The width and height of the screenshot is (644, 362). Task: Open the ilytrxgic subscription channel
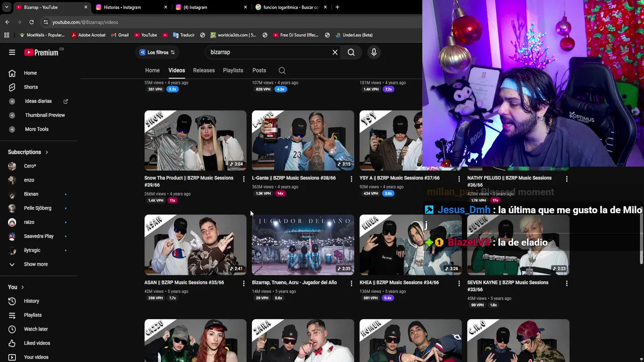(32, 250)
